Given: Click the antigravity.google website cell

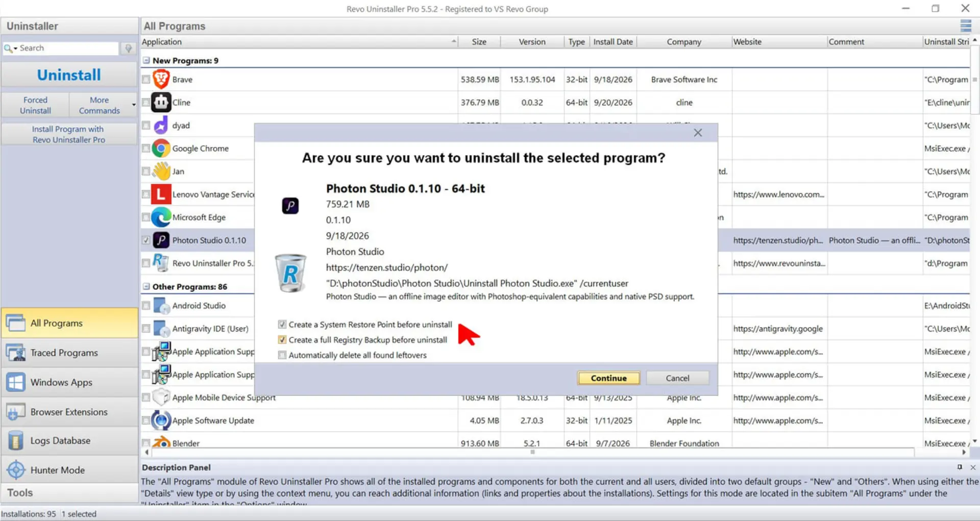Looking at the screenshot, I should pyautogui.click(x=778, y=329).
